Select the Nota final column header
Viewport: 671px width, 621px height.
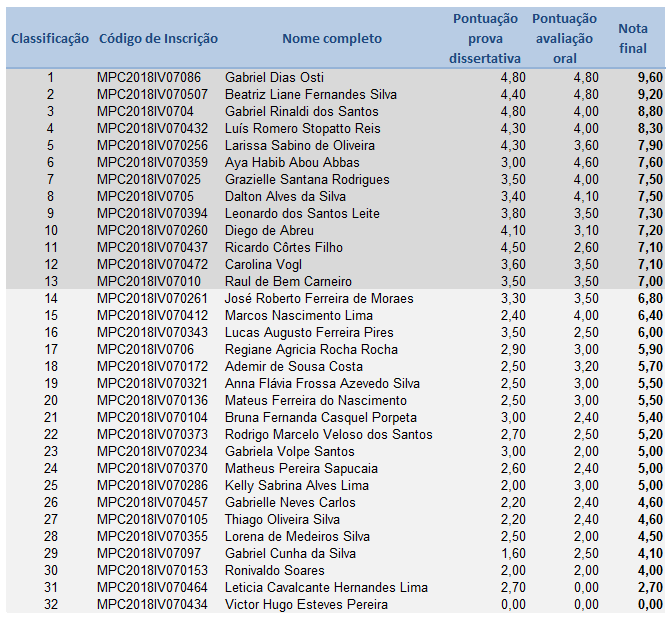pyautogui.click(x=633, y=39)
